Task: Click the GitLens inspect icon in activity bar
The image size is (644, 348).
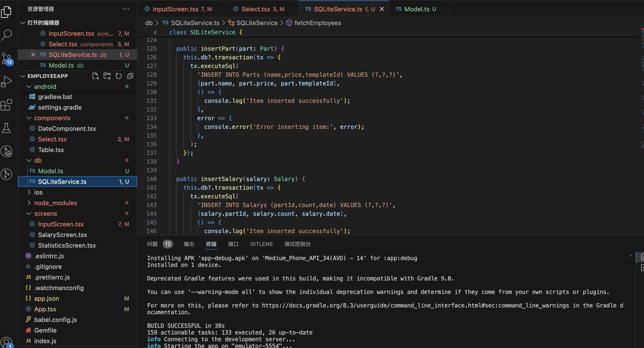Action: click(7, 151)
